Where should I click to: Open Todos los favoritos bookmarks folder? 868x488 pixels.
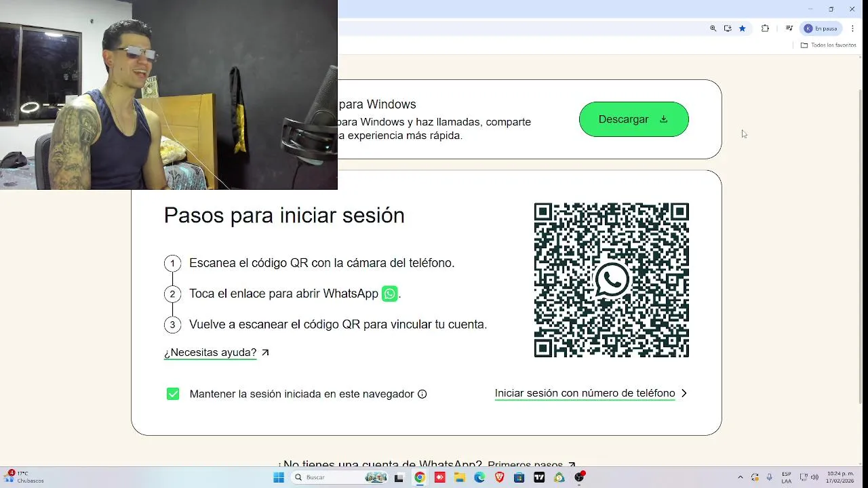click(828, 45)
